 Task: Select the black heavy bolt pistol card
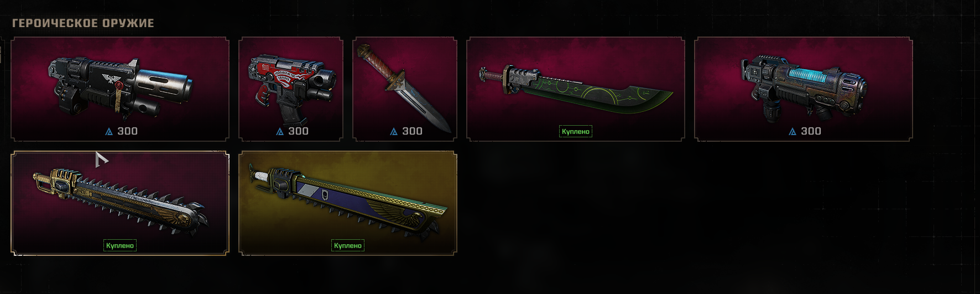click(120, 89)
